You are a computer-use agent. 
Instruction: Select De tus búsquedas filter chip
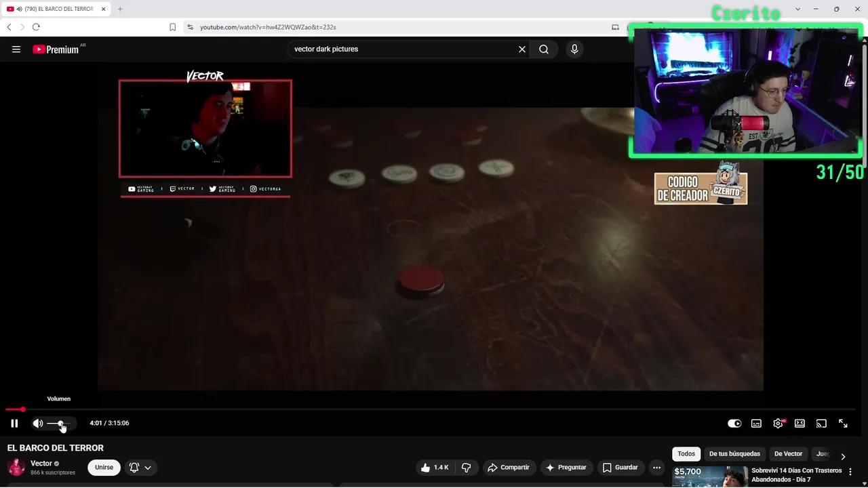pos(734,454)
